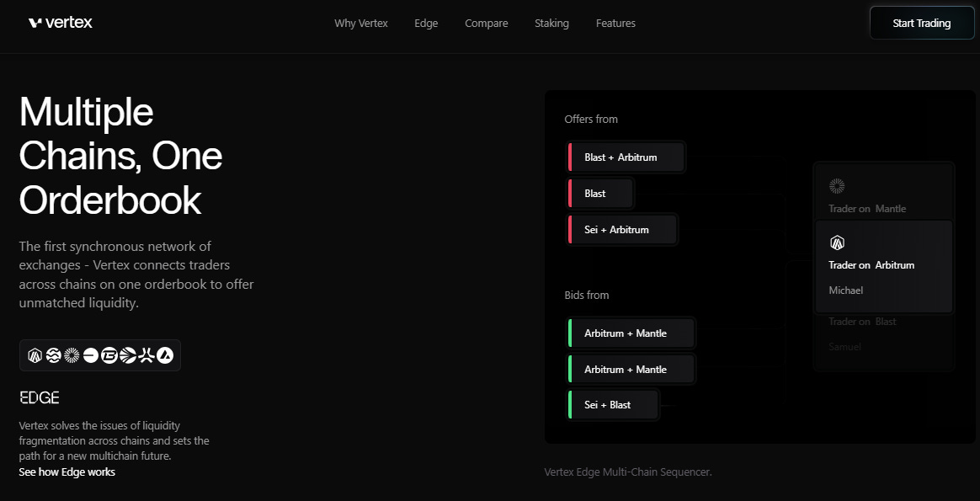Select the Blast + Arbitrum offer card
Viewport: 980px width, 501px height.
[626, 157]
